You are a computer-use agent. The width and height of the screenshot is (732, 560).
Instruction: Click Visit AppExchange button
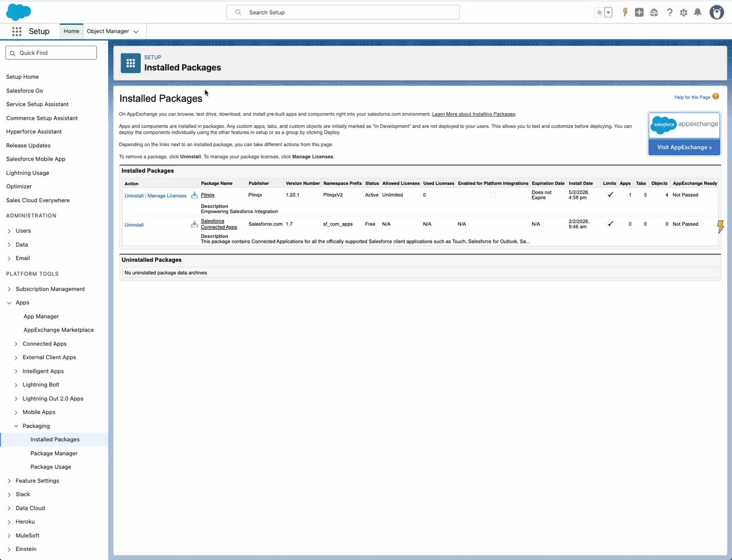click(x=684, y=147)
